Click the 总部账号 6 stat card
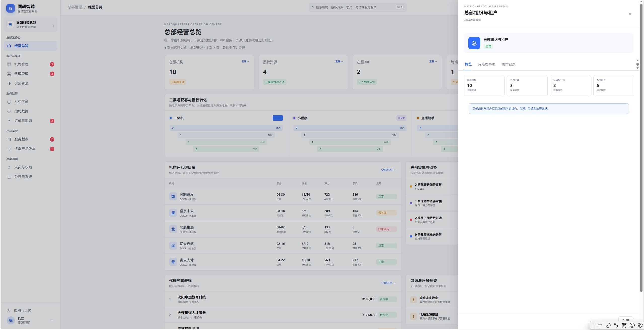 pyautogui.click(x=613, y=85)
